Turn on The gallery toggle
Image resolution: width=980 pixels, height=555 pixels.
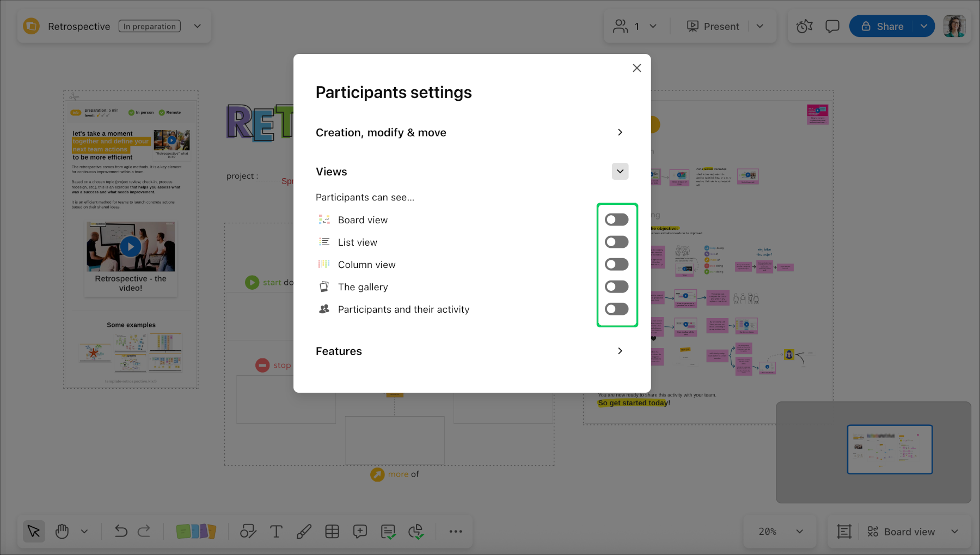click(x=616, y=286)
